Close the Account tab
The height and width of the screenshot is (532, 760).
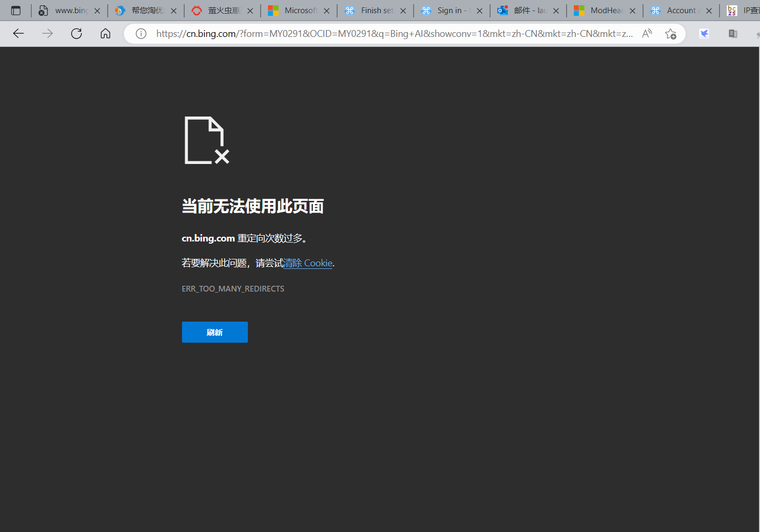[709, 11]
